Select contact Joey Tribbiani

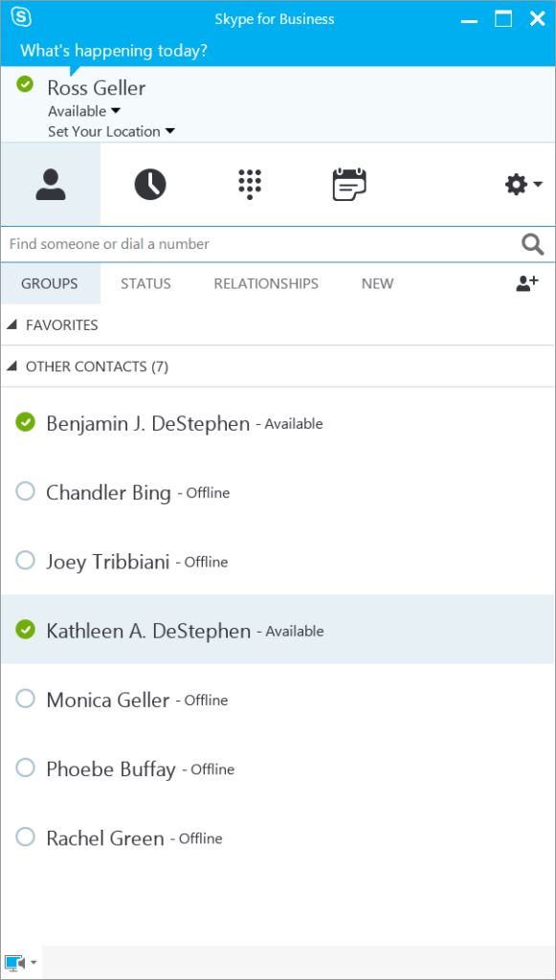click(x=278, y=561)
